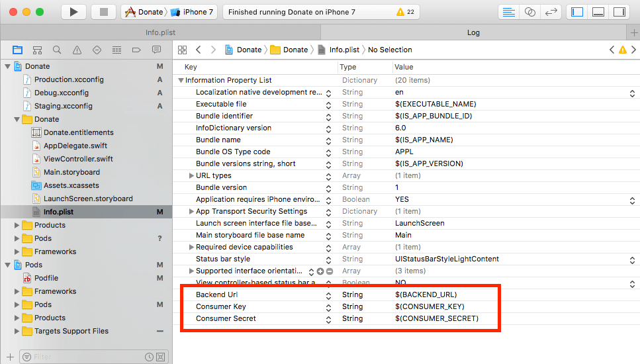Open the Version editor view
Viewport: 640px width, 364px height.
click(550, 12)
